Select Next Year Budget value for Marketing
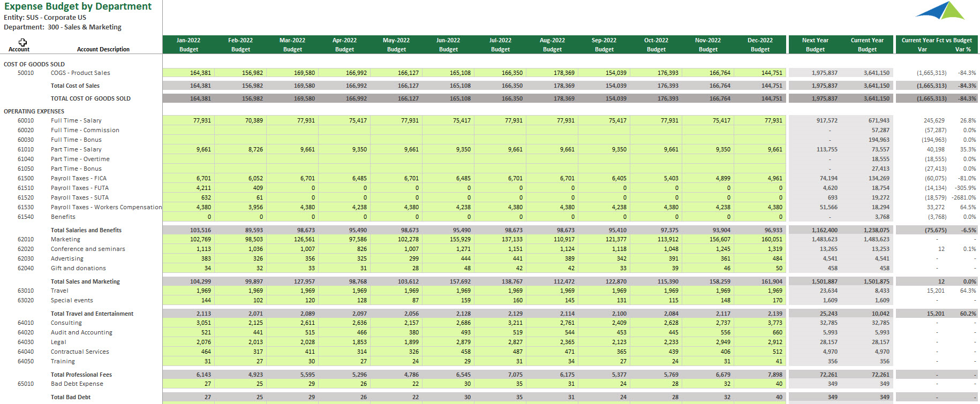This screenshot has width=980, height=404. (x=825, y=239)
